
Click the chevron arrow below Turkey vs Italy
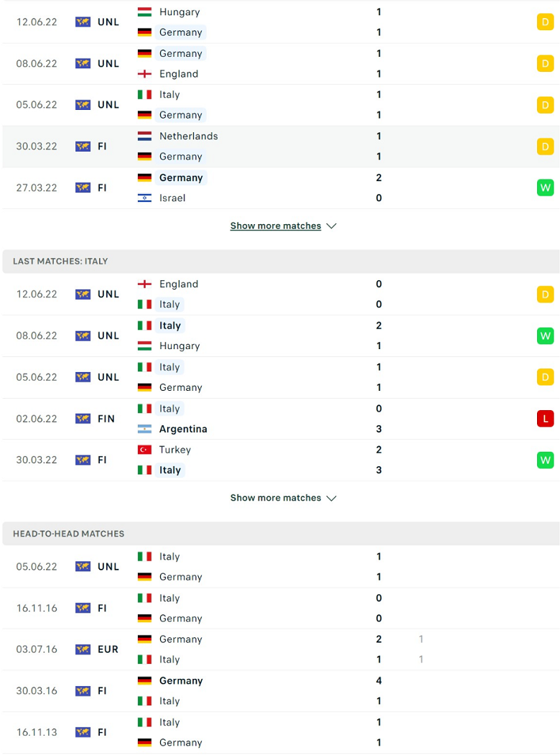click(332, 499)
